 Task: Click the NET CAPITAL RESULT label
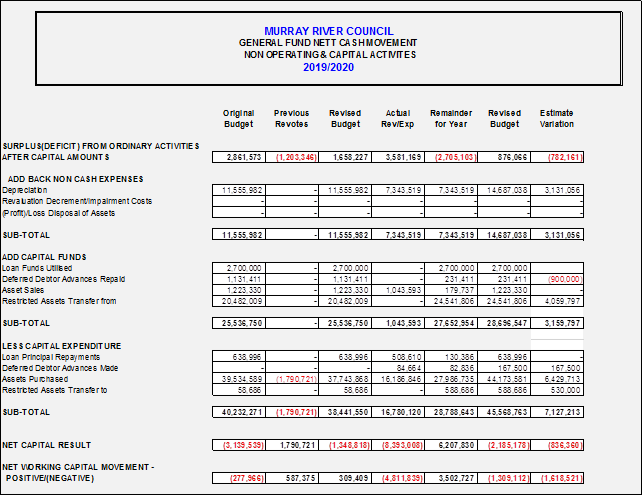point(46,445)
